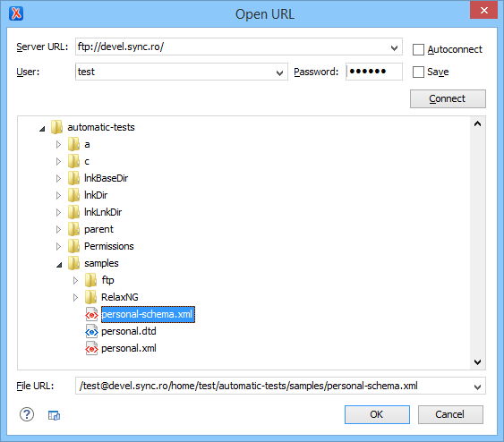
Task: Click the samples folder icon
Action: click(x=74, y=263)
